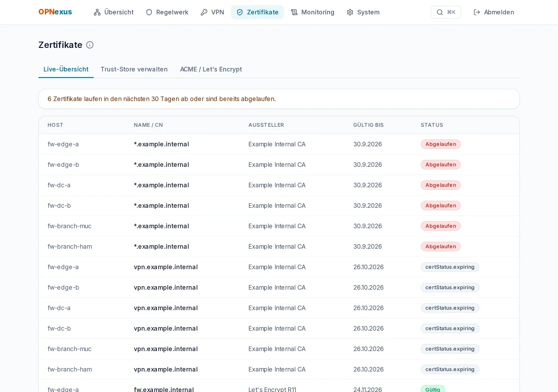The image size is (558, 392).
Task: Click certStatus.expiring badge for fw-branch-ham
Action: (x=450, y=369)
